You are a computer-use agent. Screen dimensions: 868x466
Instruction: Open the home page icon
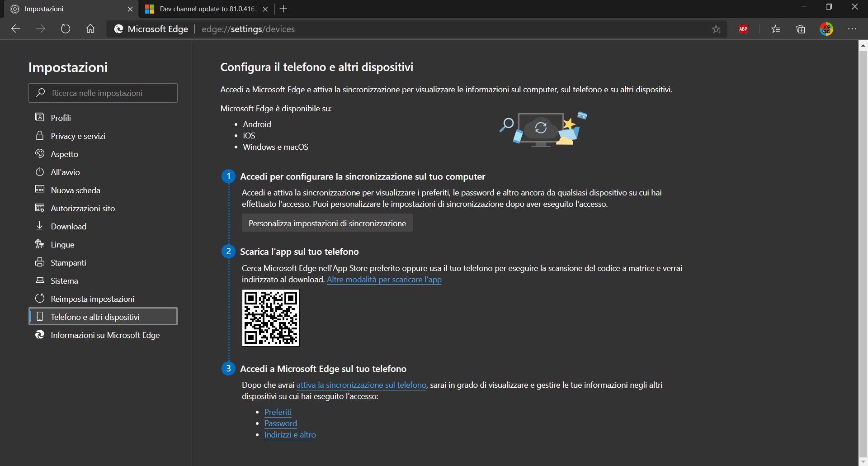click(90, 29)
